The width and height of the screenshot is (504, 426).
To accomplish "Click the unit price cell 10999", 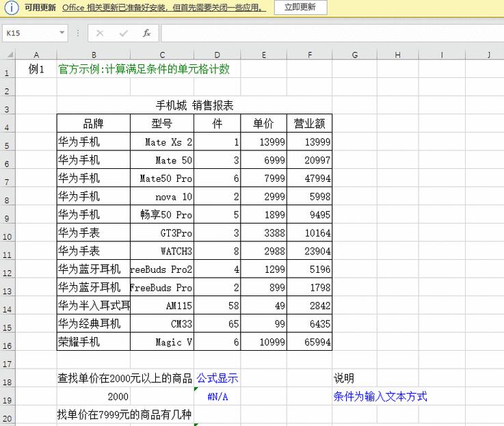I will [x=263, y=342].
